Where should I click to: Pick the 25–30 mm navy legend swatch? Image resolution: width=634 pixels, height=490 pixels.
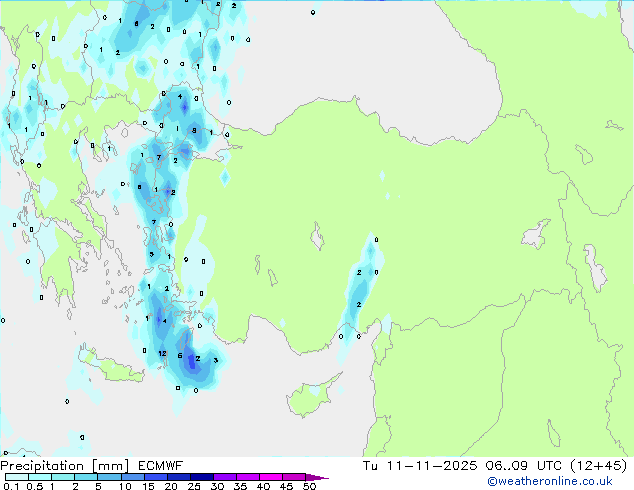[202, 477]
